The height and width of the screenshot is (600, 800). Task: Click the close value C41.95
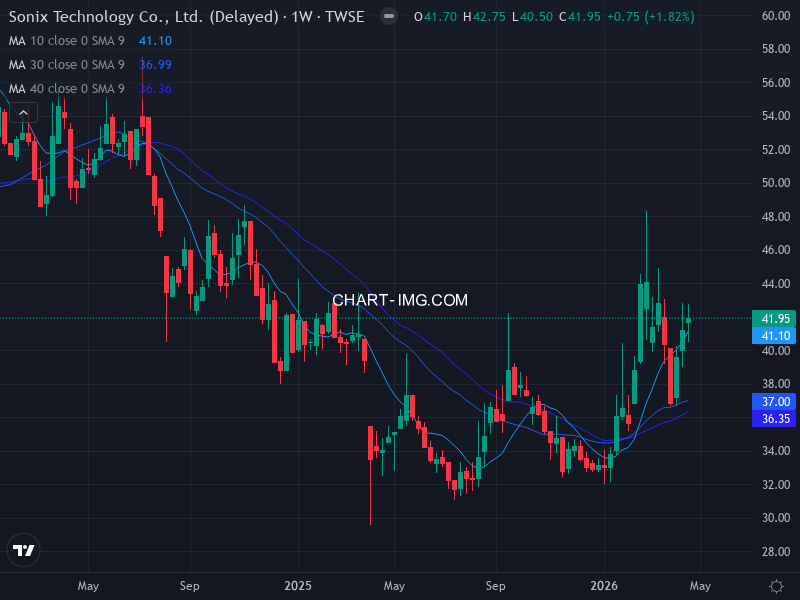tap(580, 17)
